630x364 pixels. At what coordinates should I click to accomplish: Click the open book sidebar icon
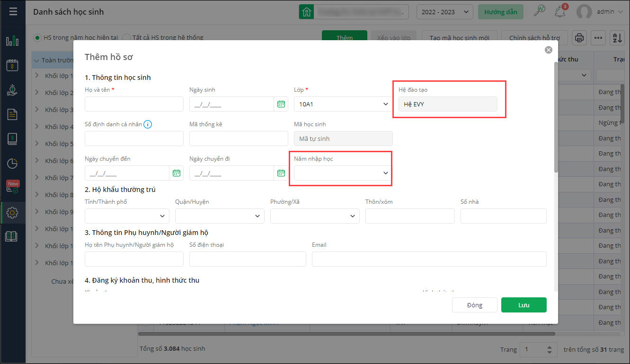click(11, 236)
